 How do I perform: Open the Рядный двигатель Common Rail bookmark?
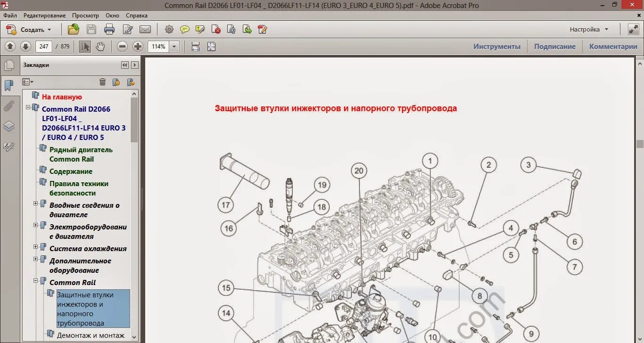[x=81, y=155]
